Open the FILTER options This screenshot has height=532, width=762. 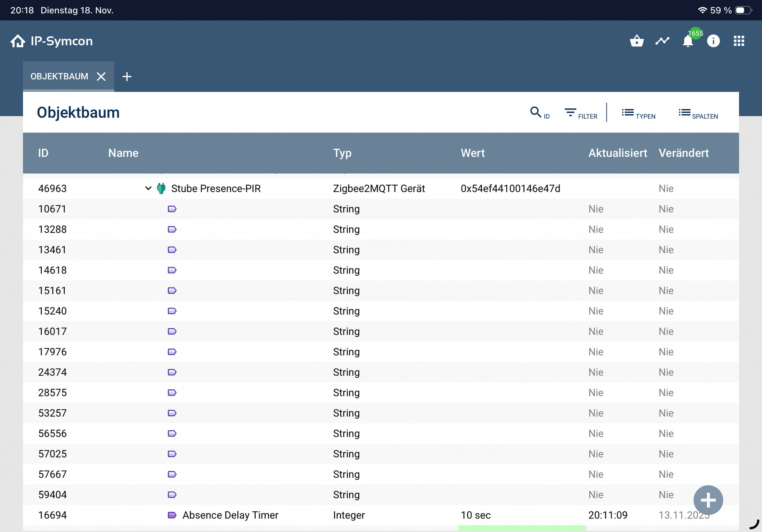[581, 114]
